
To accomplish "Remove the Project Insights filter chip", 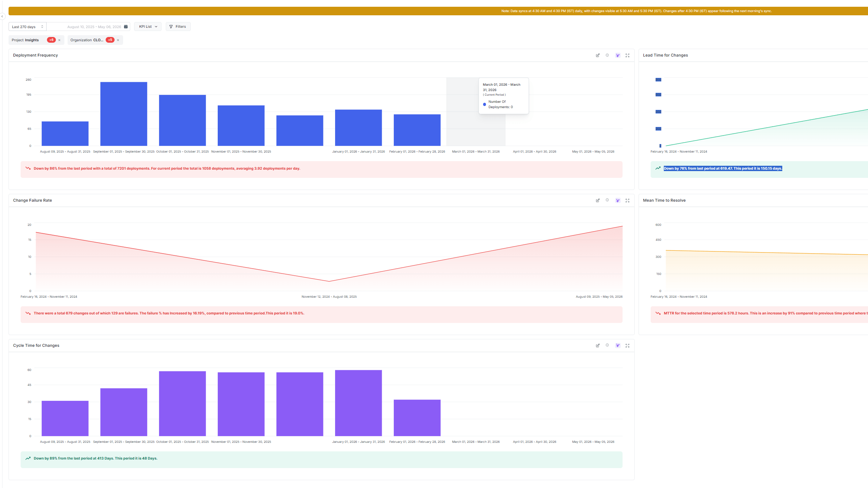I will coord(59,40).
